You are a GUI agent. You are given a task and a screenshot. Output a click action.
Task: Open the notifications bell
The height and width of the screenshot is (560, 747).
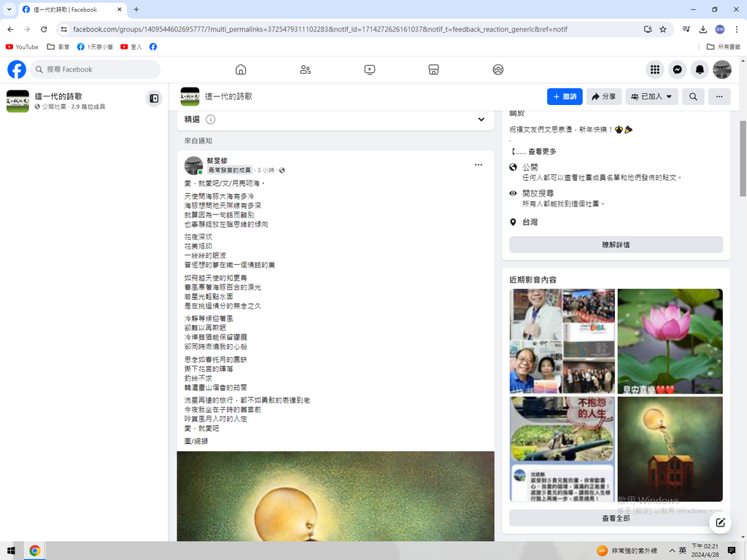coord(700,69)
